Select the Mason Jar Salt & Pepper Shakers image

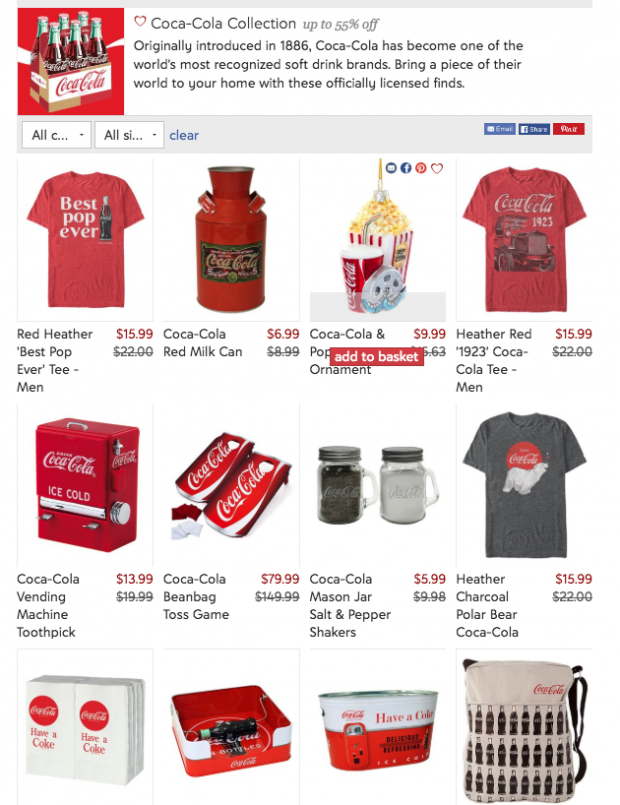pyautogui.click(x=378, y=485)
